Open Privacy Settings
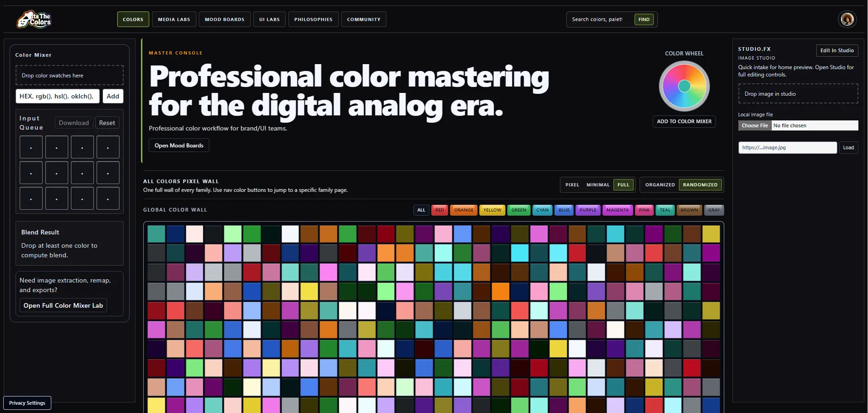The image size is (868, 413). pos(27,403)
